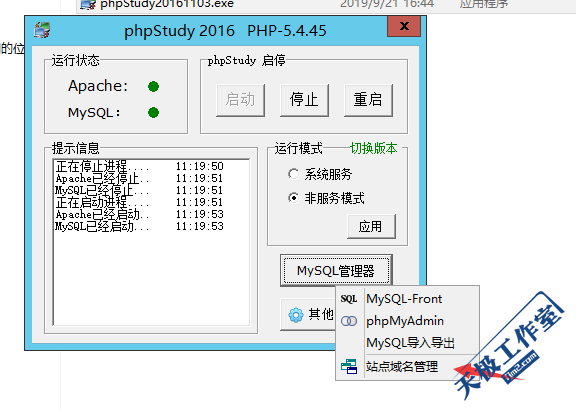This screenshot has height=409, width=576.
Task: Click inside the 提示信息 log box
Action: click(151, 243)
